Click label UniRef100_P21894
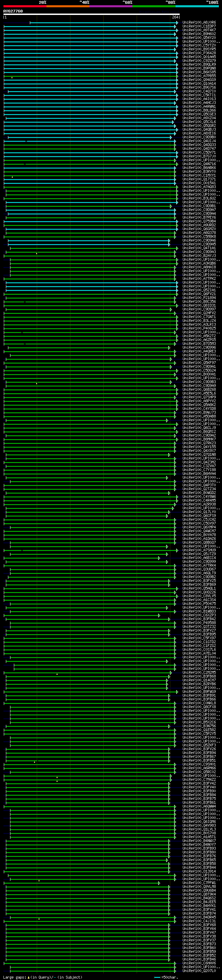This screenshot has width=222, height=980. 199,298
